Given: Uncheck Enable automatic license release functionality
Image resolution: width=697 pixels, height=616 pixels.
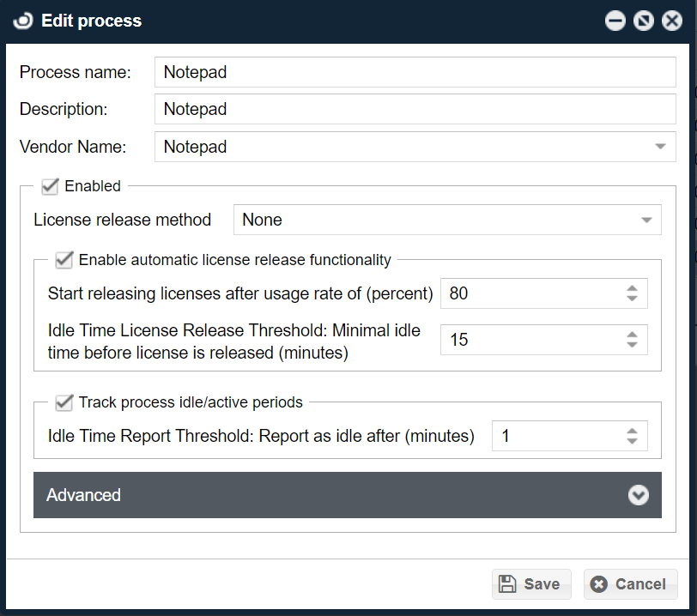Looking at the screenshot, I should point(64,259).
